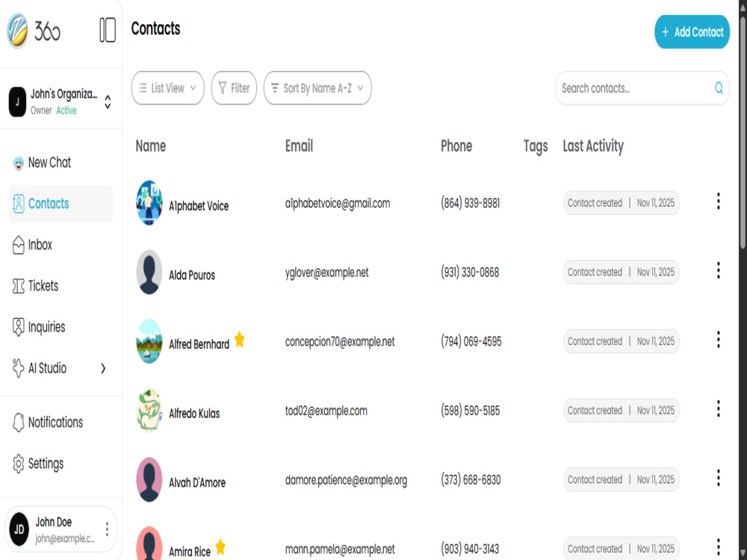The width and height of the screenshot is (747, 560).
Task: Click Alfred Bernhard avatar picture
Action: click(149, 341)
